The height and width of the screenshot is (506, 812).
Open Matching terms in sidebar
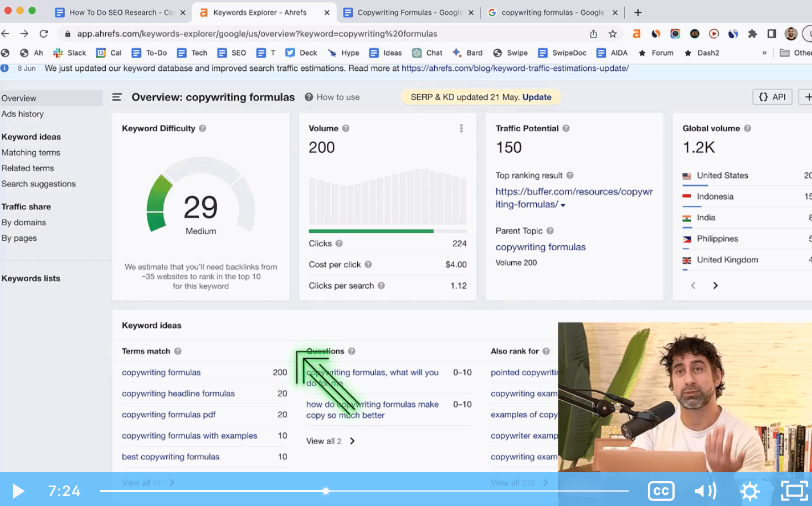31,153
